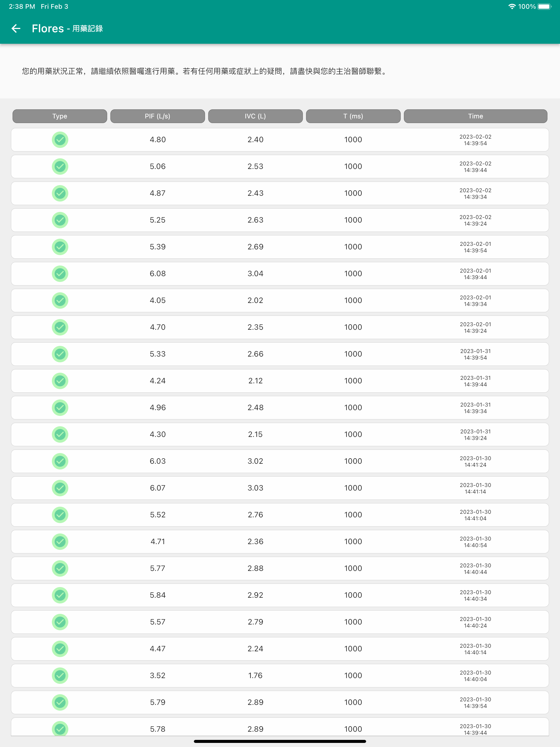
Task: Select the IVC (L) column header
Action: (x=255, y=116)
